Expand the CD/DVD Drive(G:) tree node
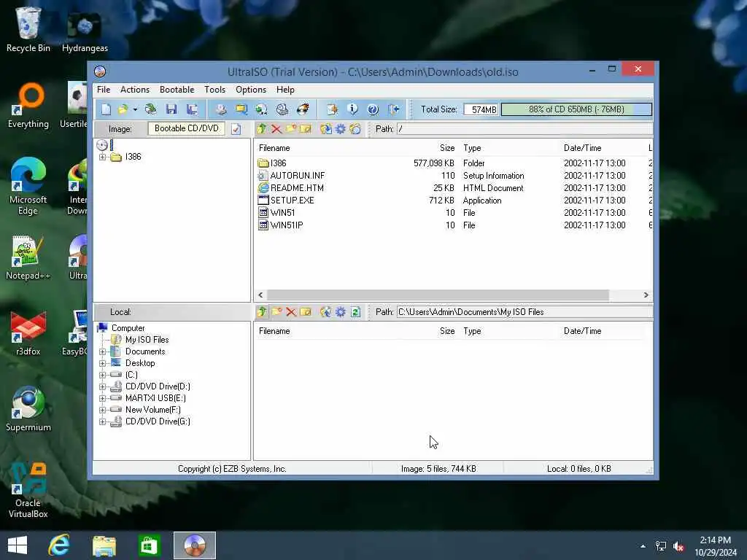This screenshot has height=560, width=747. [102, 421]
